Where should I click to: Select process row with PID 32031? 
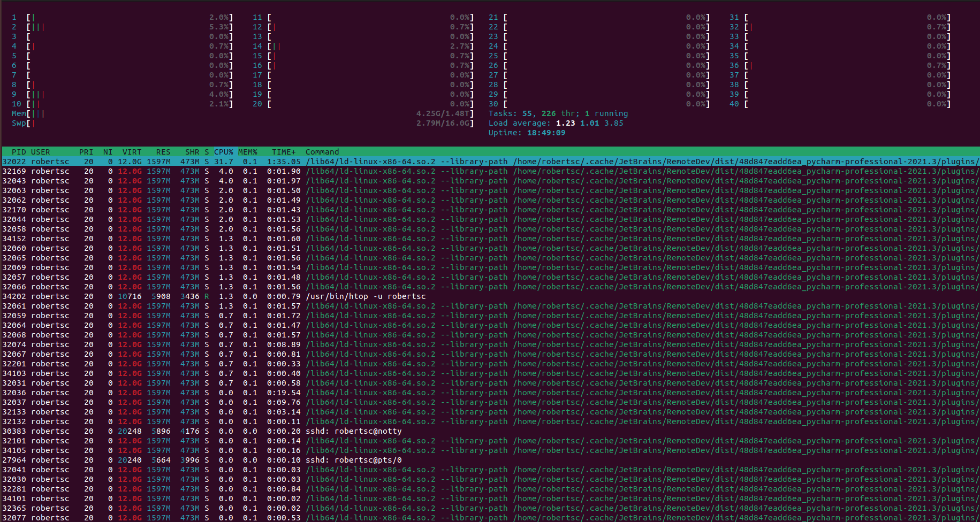[491, 383]
